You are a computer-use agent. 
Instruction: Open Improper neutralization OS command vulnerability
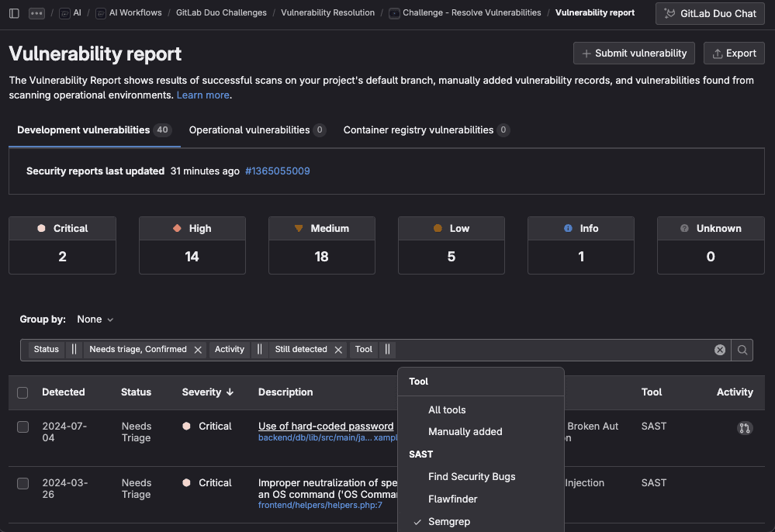pos(327,489)
